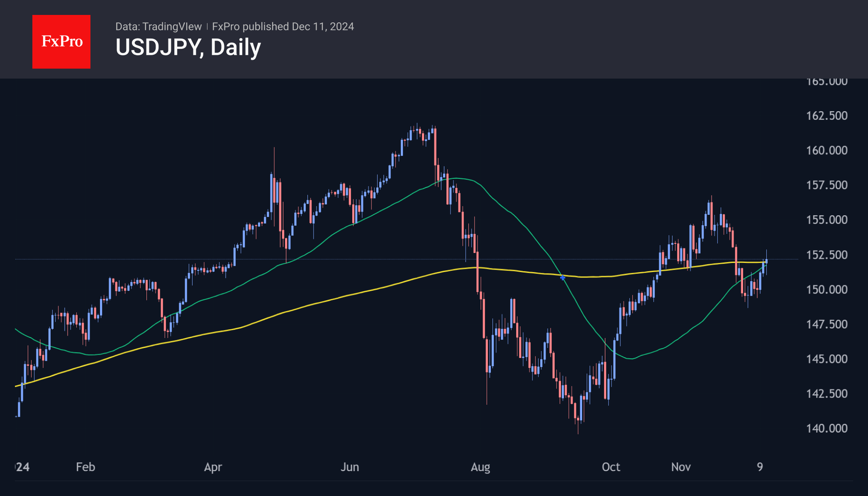This screenshot has width=868, height=496.
Task: Click the Oct label on the time axis
Action: tap(611, 467)
